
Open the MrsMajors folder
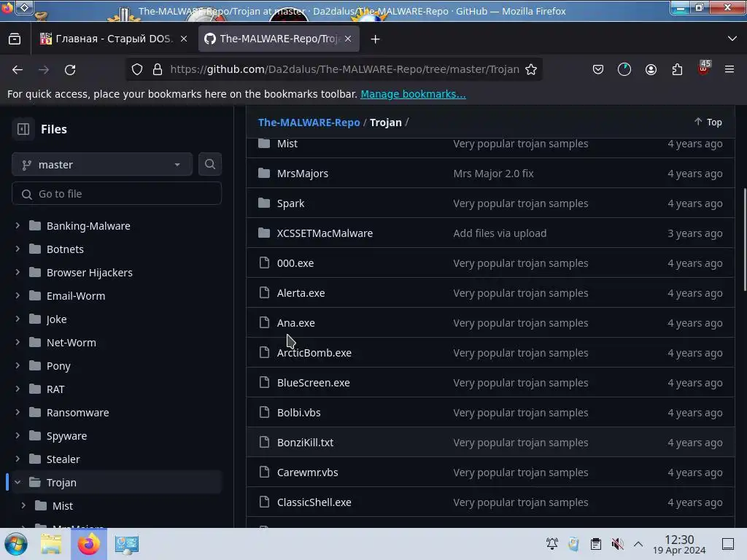tap(303, 174)
